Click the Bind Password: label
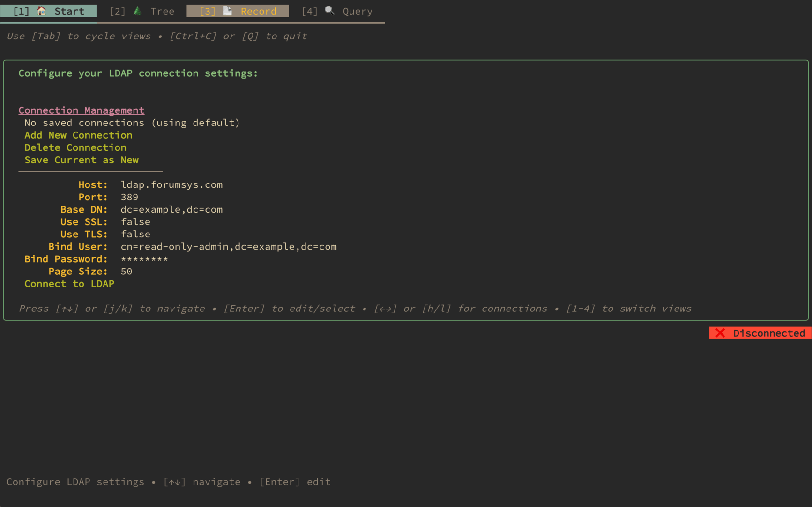Screen dimensions: 812x507 [66, 259]
